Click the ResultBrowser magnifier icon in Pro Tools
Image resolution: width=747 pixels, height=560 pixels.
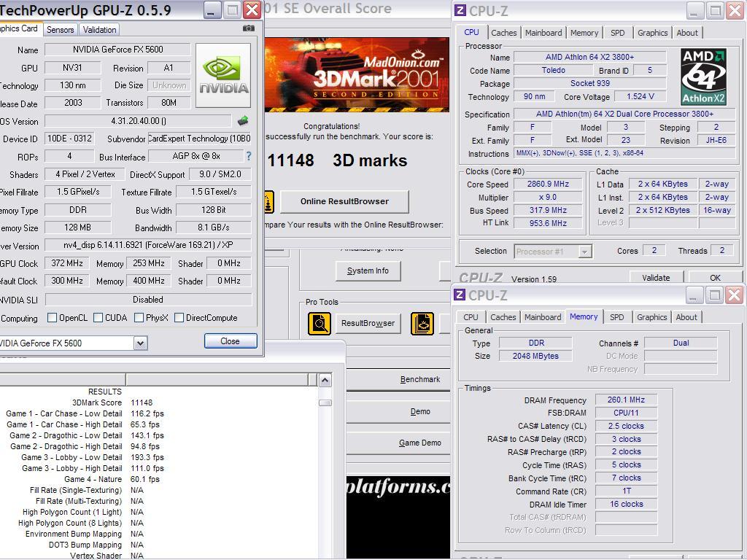tap(320, 323)
